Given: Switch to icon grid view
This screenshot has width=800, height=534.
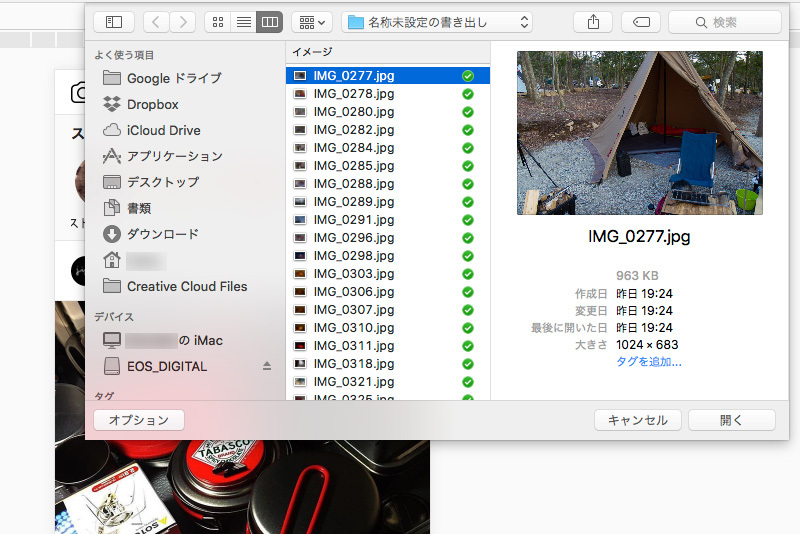Looking at the screenshot, I should click(218, 22).
